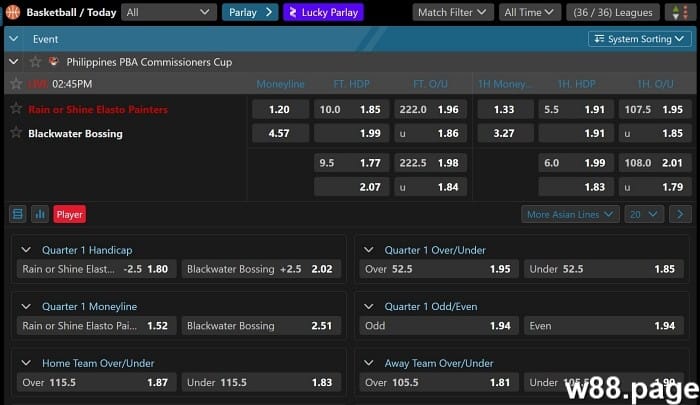Select Quarter 1 Moneyline Blackwater Bossing 2.51
The image size is (700, 405).
tap(261, 326)
